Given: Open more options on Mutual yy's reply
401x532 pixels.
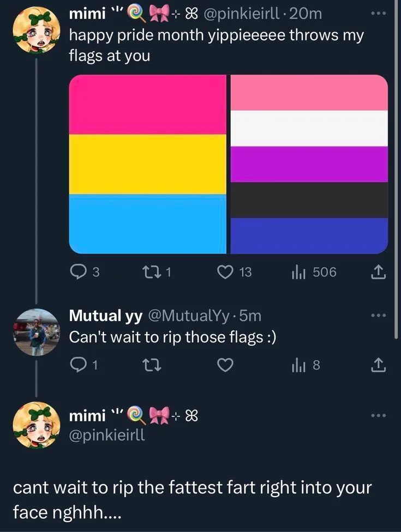Looking at the screenshot, I should pos(379,316).
